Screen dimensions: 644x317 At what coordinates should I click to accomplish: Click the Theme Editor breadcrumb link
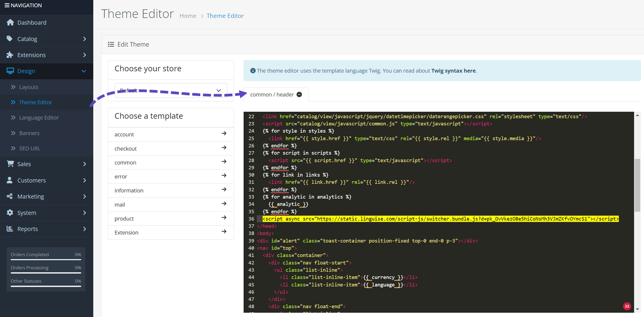(x=225, y=16)
